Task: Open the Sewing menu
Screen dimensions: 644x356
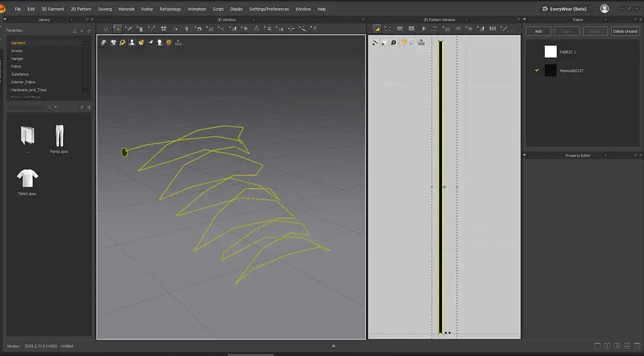Action: click(105, 9)
